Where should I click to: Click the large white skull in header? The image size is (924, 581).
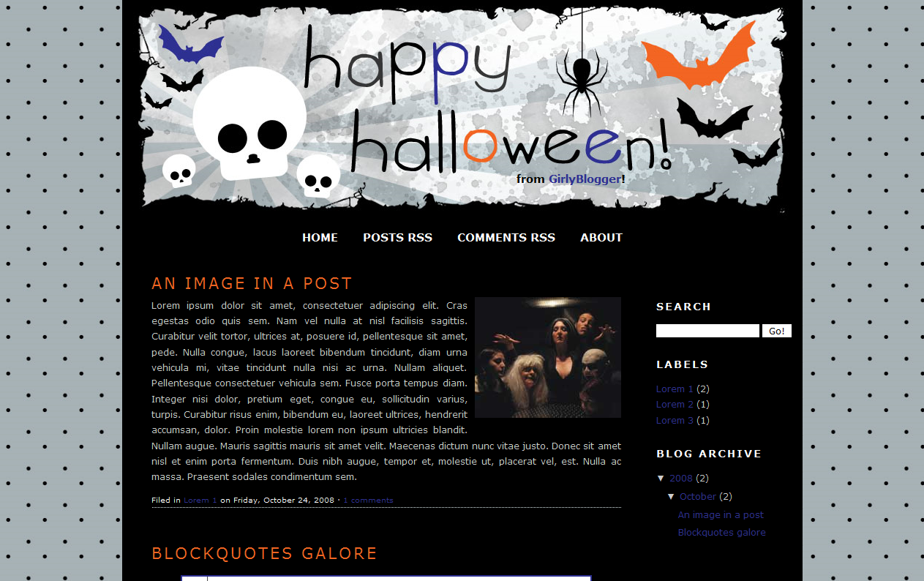point(249,123)
